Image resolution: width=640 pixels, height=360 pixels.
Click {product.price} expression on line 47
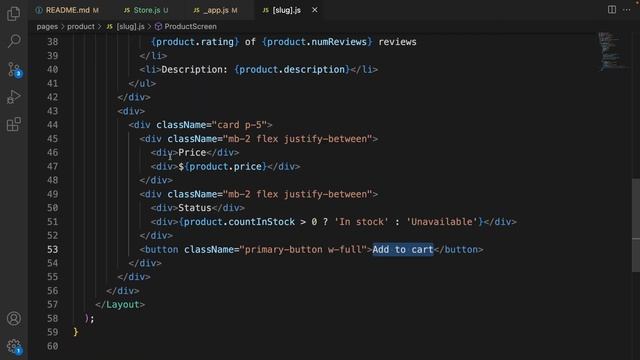(x=225, y=167)
